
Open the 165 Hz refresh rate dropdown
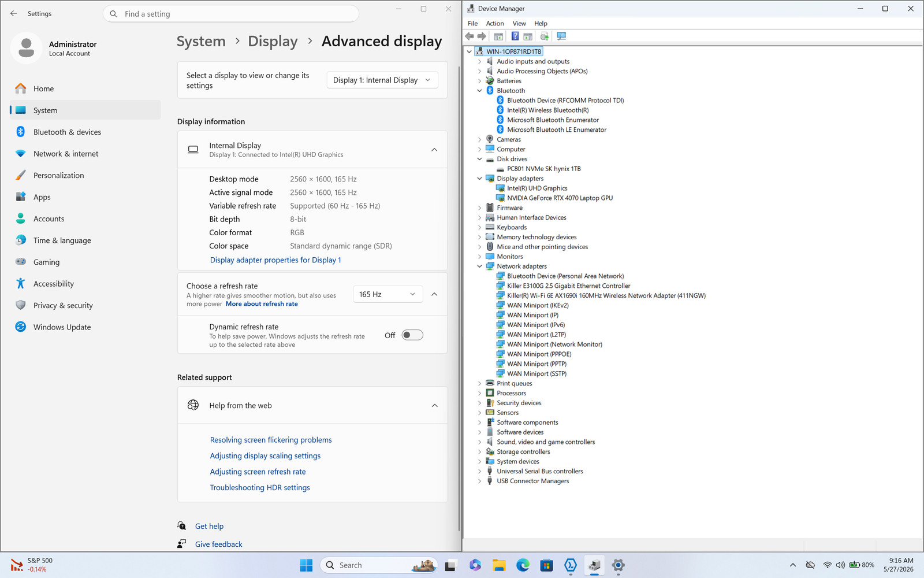[x=388, y=294]
